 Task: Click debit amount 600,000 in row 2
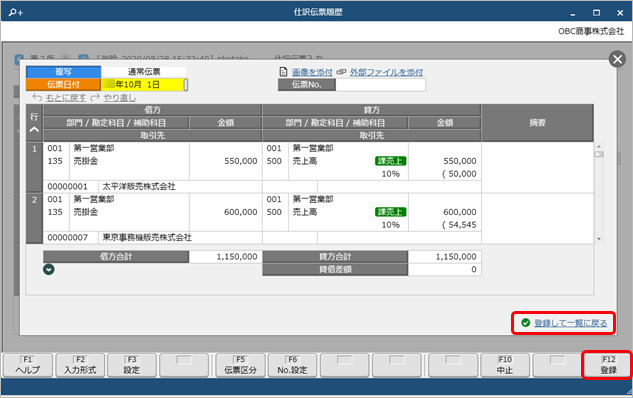click(x=241, y=212)
